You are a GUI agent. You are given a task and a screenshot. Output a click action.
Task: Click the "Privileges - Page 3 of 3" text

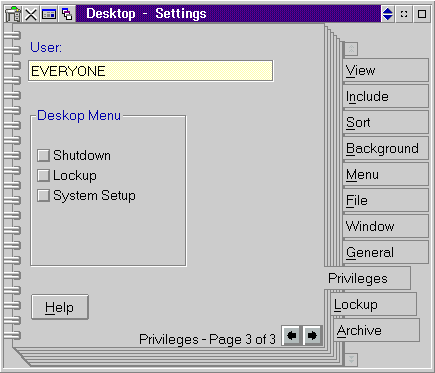point(207,339)
